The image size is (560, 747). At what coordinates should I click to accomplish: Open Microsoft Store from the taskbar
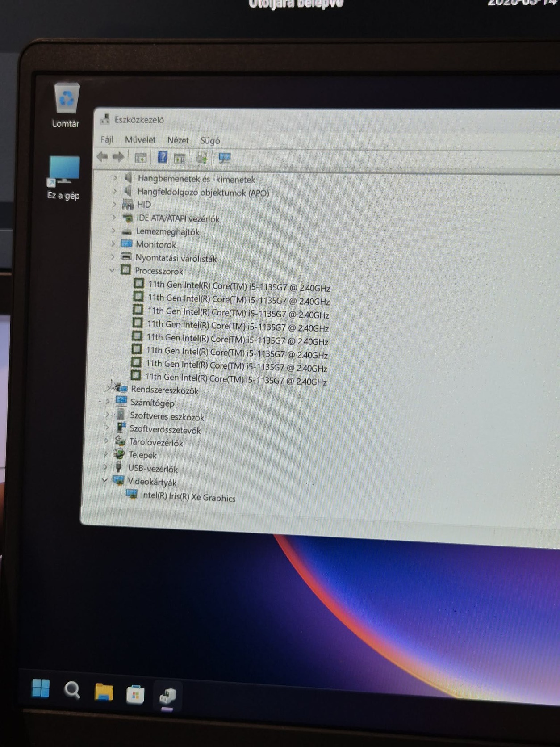tap(135, 694)
